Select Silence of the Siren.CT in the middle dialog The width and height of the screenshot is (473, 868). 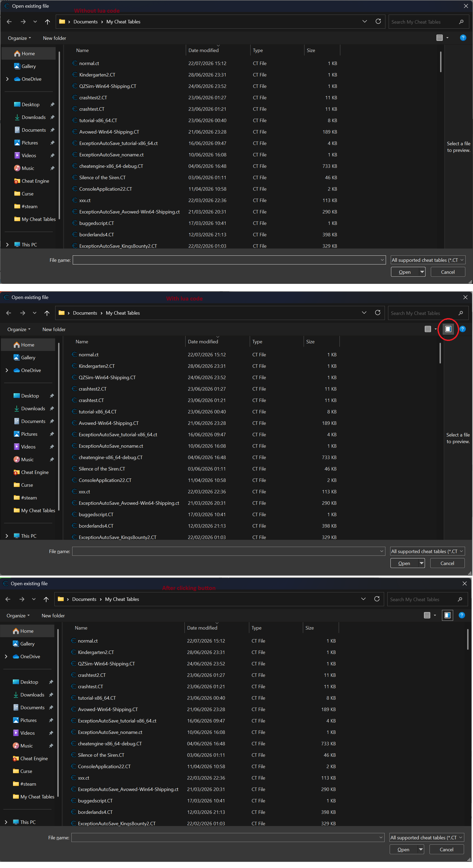coord(102,469)
